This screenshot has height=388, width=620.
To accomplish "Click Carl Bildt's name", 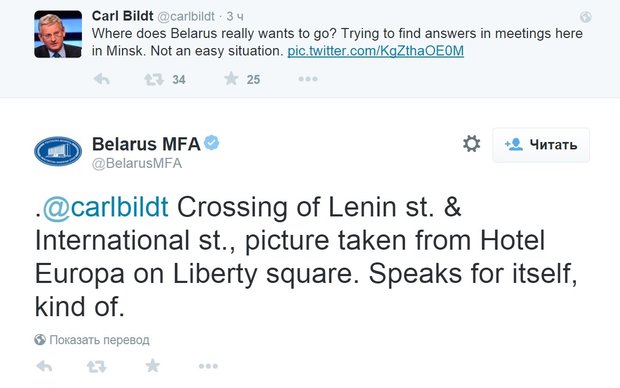I will click(x=122, y=16).
